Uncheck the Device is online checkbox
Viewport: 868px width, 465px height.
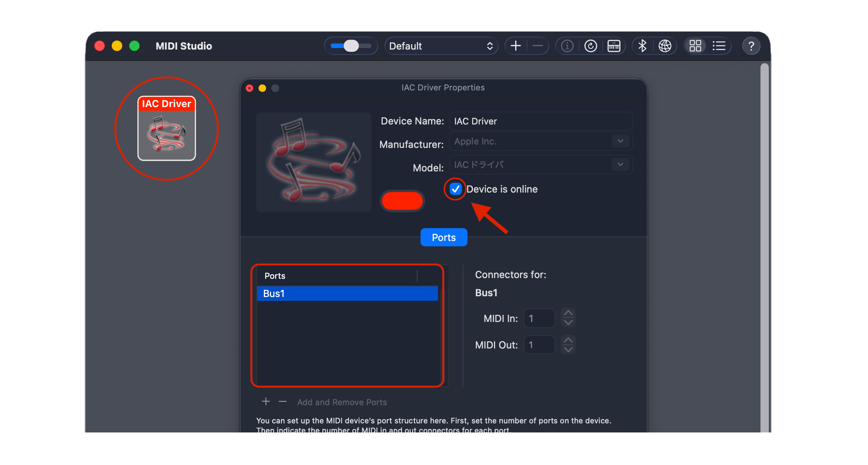[455, 189]
